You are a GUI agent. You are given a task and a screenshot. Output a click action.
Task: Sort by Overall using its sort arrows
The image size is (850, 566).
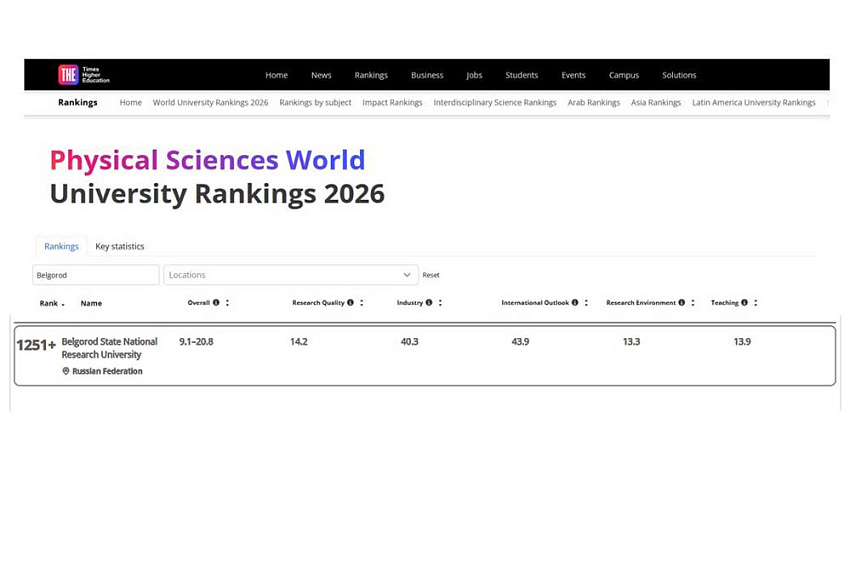(227, 303)
